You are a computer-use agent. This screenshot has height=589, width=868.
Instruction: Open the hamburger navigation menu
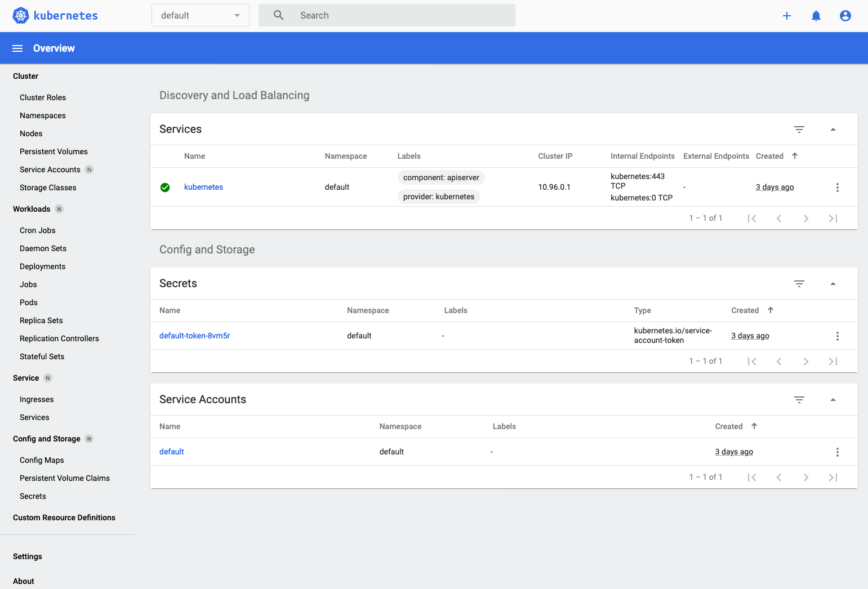17,48
